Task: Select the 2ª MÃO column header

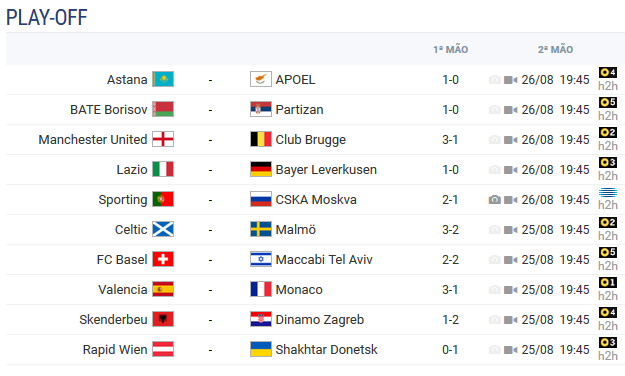Action: click(x=555, y=49)
